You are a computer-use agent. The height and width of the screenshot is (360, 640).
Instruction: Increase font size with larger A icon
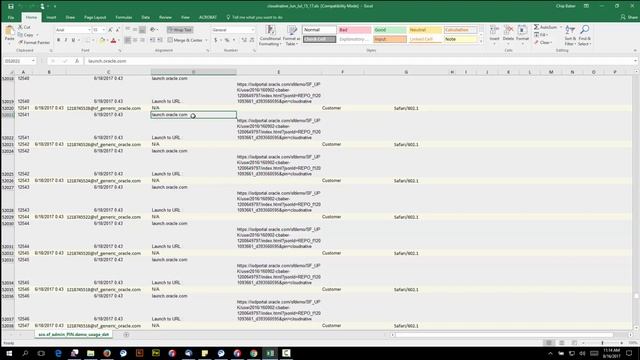110,30
